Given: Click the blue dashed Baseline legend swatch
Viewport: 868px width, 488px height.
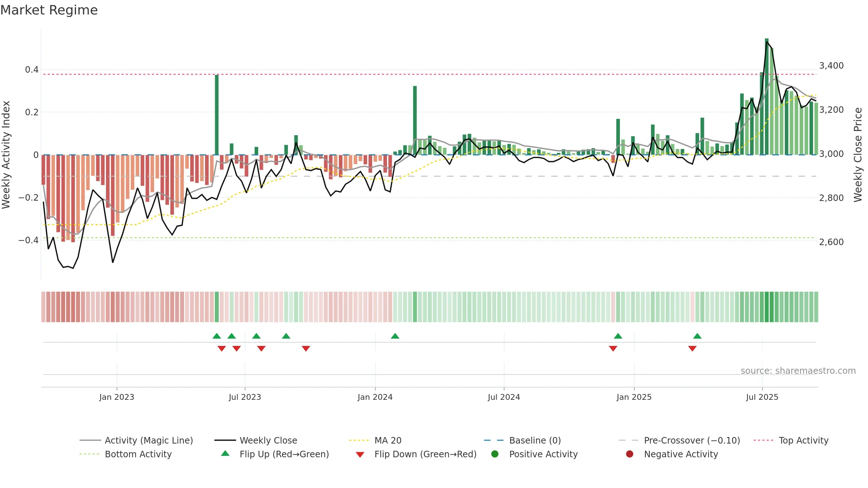Looking at the screenshot, I should pyautogui.click(x=494, y=440).
